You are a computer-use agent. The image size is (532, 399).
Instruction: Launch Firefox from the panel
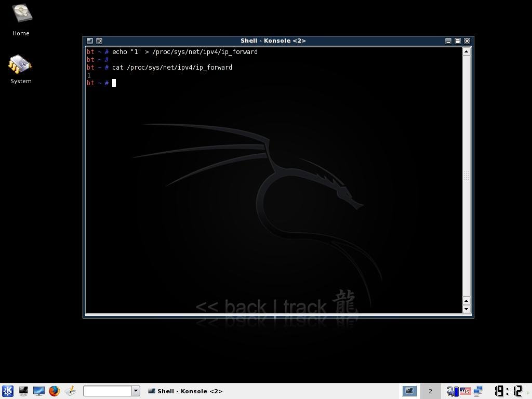(55, 391)
